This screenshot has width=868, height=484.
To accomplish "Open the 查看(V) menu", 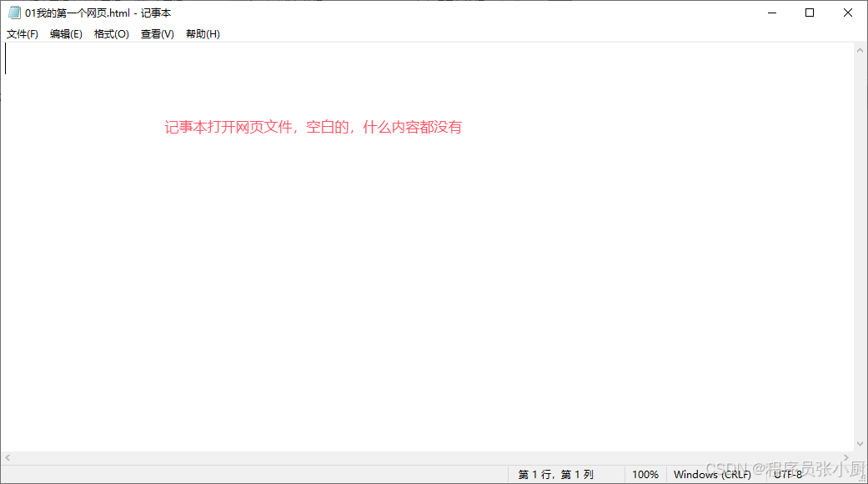I will pyautogui.click(x=158, y=33).
